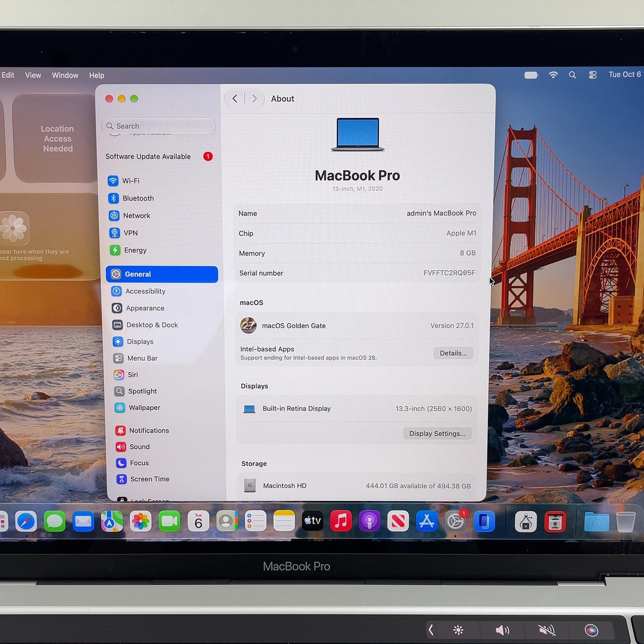This screenshot has width=644, height=644.
Task: Go back using the back chevron
Action: pyautogui.click(x=235, y=99)
